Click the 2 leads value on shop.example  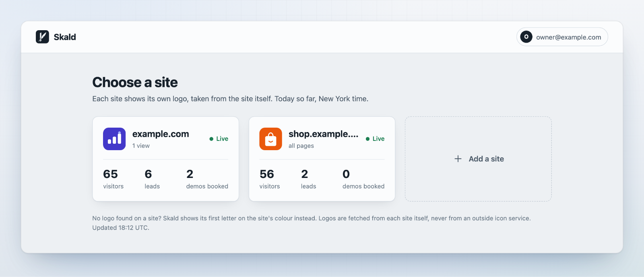[305, 174]
